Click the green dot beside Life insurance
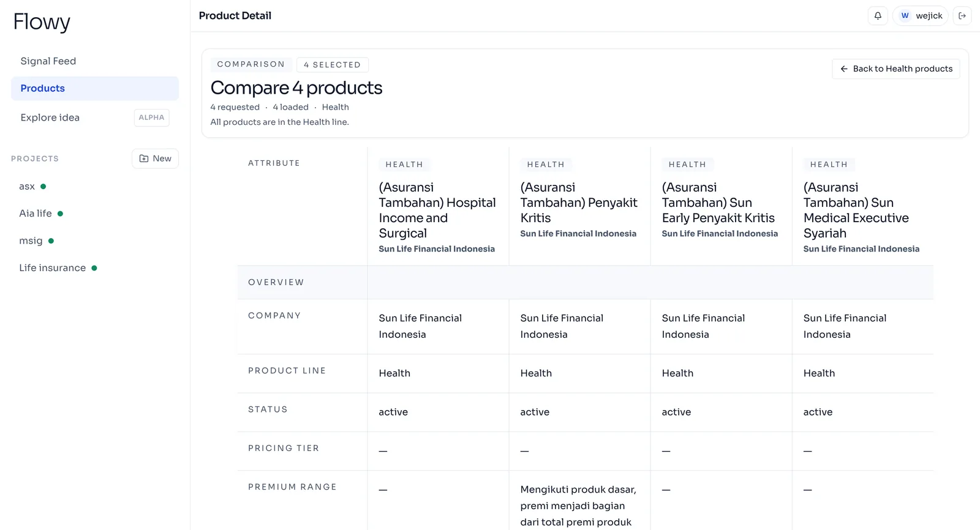This screenshot has height=530, width=980. [x=94, y=268]
